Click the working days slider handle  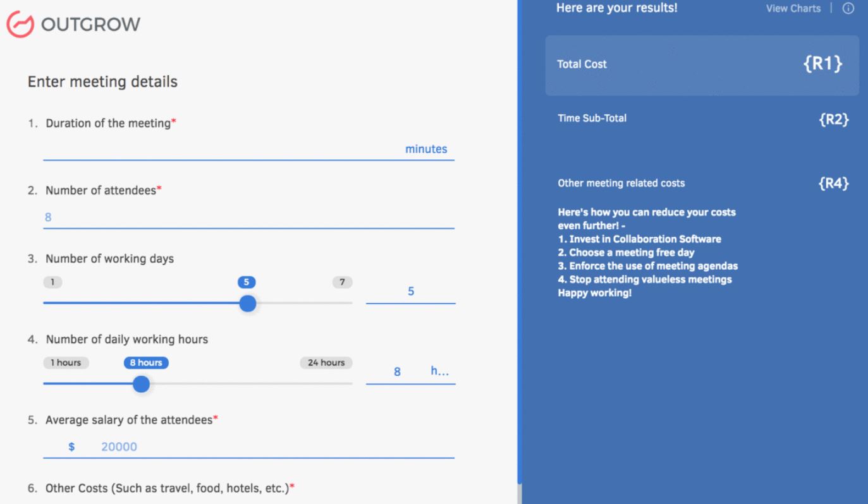248,304
